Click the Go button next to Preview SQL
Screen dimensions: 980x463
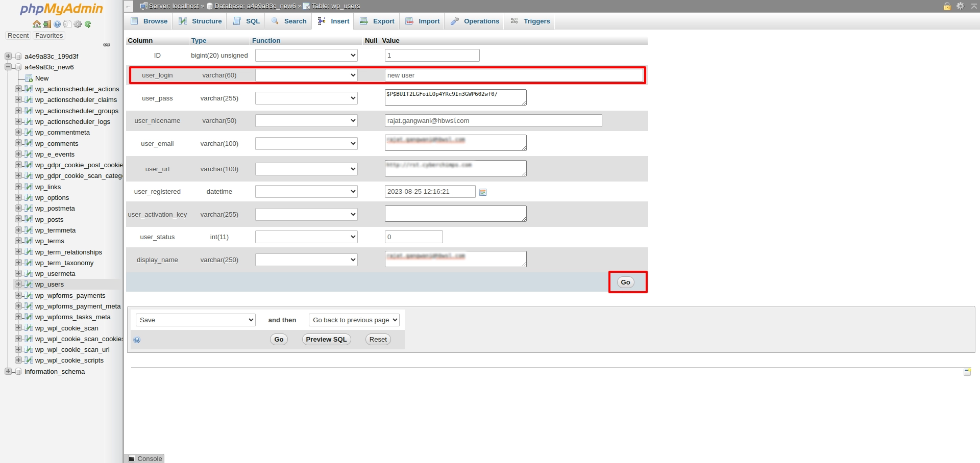279,339
